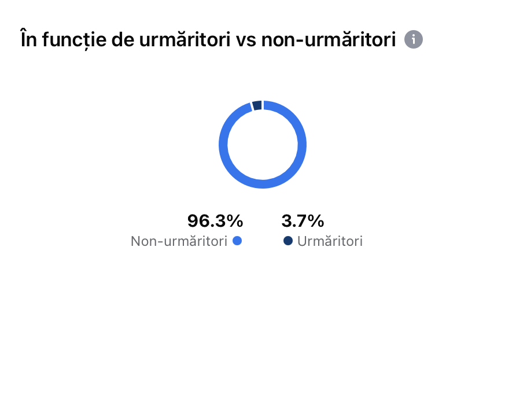Click the percent sign after 96.3
The height and width of the screenshot is (420, 516).
pyautogui.click(x=235, y=220)
